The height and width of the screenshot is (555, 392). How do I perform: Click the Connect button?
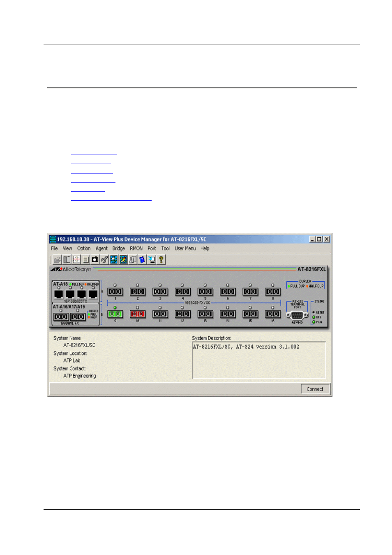(x=315, y=389)
